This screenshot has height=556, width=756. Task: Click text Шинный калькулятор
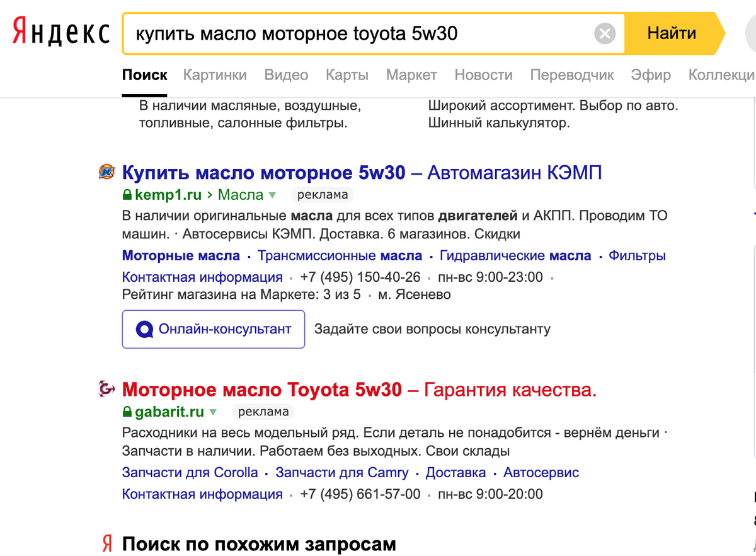(499, 123)
